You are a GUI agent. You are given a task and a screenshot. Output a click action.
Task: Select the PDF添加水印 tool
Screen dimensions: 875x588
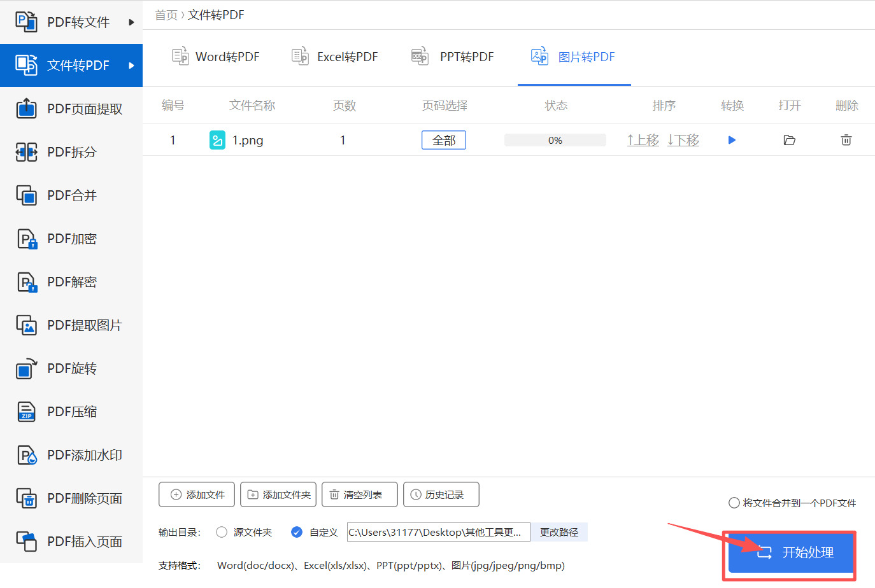[70, 454]
